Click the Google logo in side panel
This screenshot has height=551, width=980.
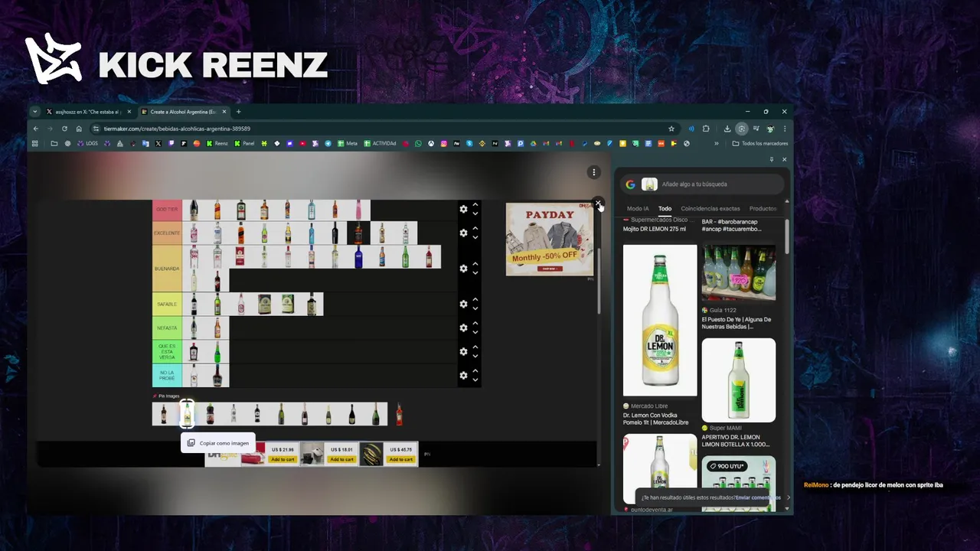click(x=630, y=184)
